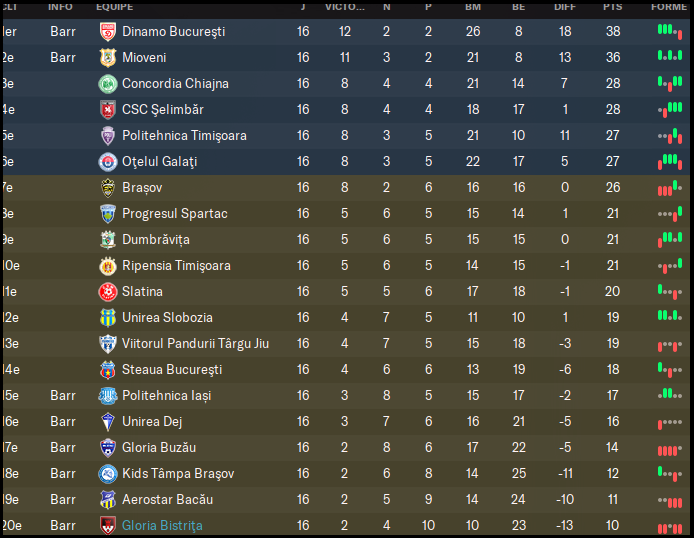The image size is (694, 538).
Task: Click Dinamo București form indicator bars
Action: (x=668, y=31)
